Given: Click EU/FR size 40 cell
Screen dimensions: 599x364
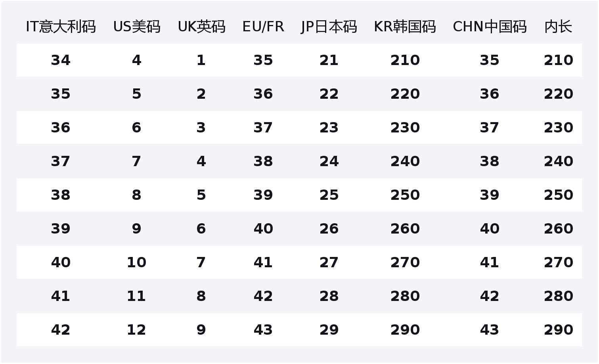Looking at the screenshot, I should point(263,229).
